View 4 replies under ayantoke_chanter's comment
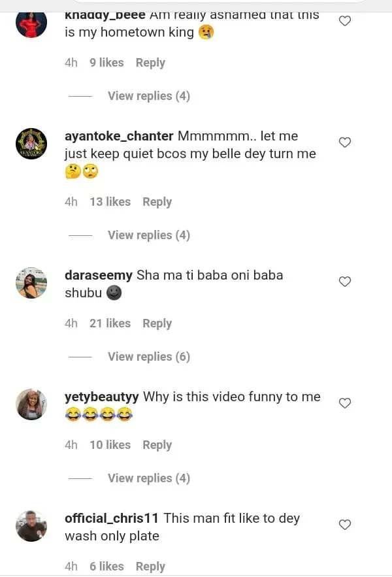This screenshot has width=392, height=577. click(x=148, y=235)
